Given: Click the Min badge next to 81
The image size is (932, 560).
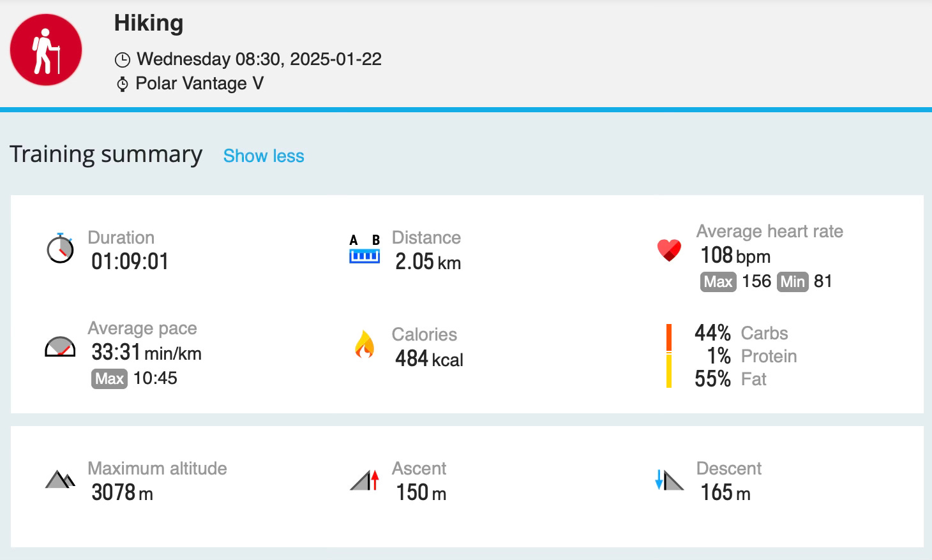Looking at the screenshot, I should 793,282.
